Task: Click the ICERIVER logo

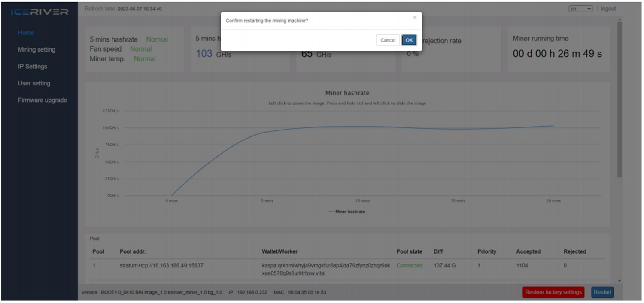Action: [39, 12]
